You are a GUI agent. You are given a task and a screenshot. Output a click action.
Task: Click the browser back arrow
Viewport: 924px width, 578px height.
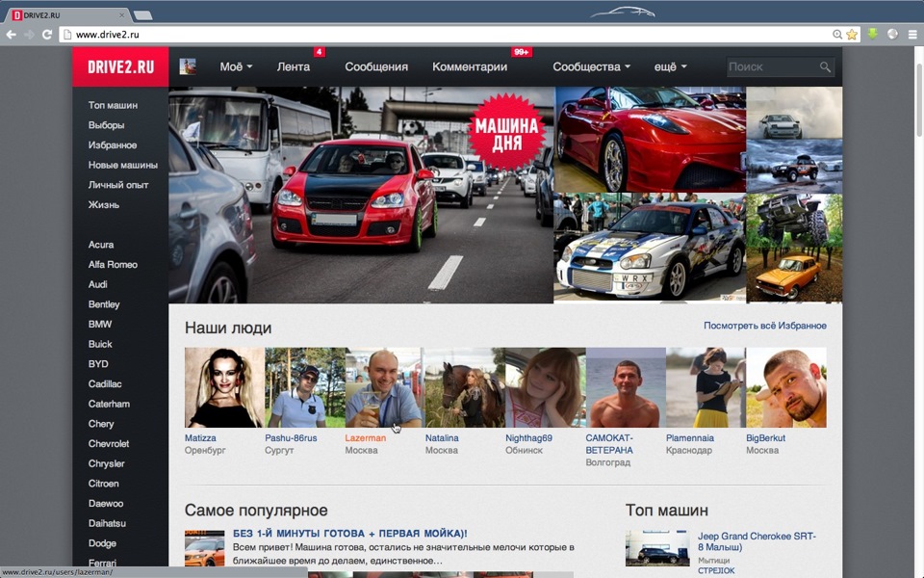(x=11, y=35)
